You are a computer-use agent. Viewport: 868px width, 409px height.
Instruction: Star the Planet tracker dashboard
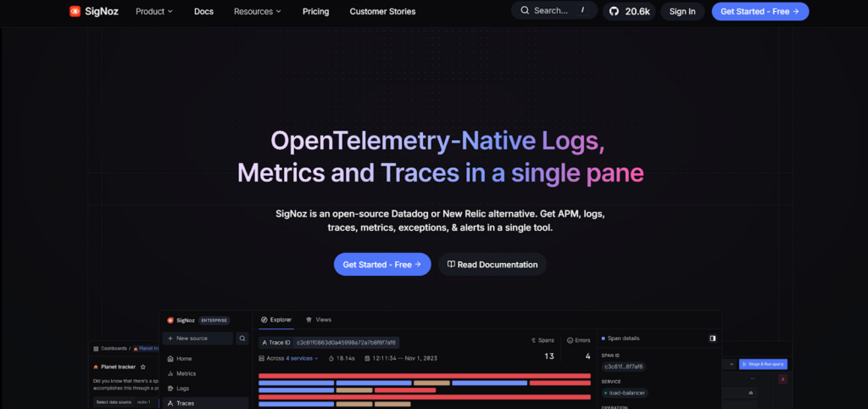pyautogui.click(x=143, y=367)
